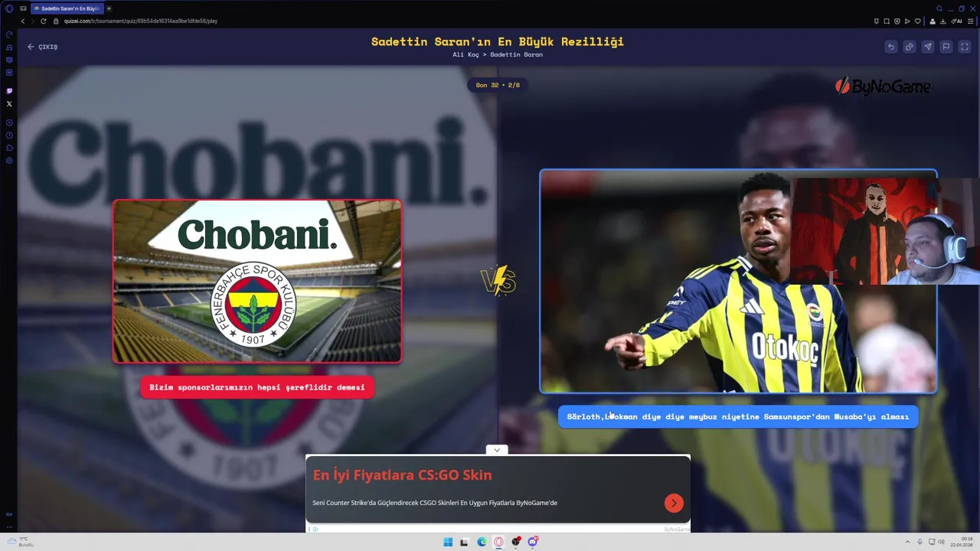Collapse the ad banner with chevron
Image resolution: width=980 pixels, height=551 pixels.
click(497, 450)
